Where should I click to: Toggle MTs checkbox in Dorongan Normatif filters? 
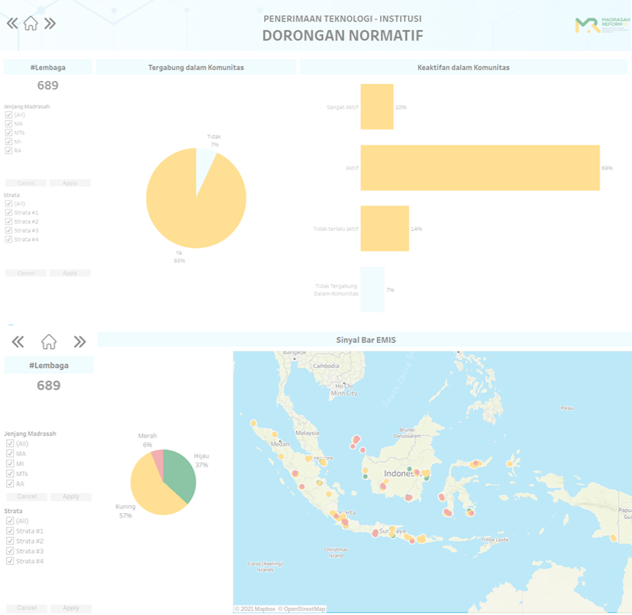(9, 132)
